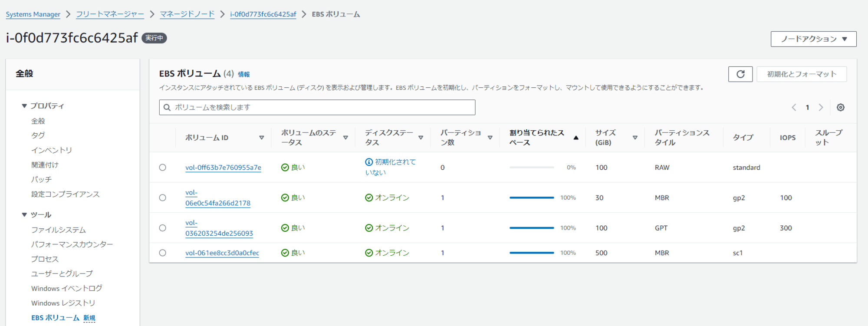Sort by ボリュームのステータス column arrow

tap(346, 138)
